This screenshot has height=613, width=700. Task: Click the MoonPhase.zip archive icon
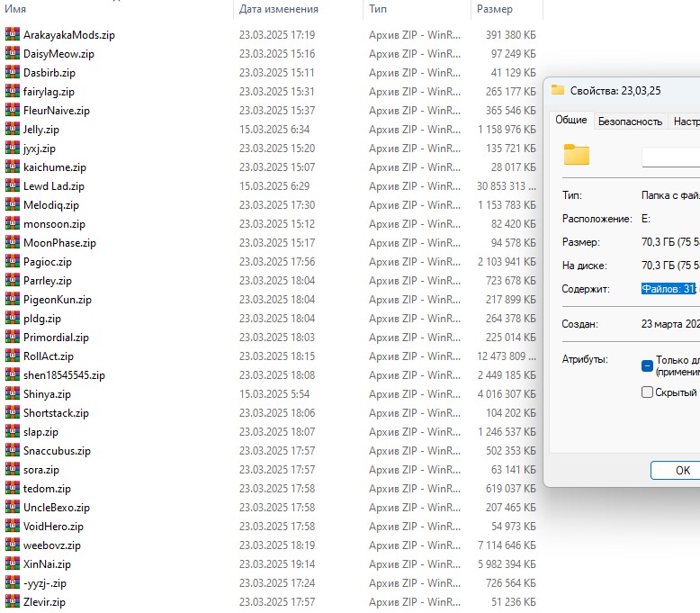click(13, 242)
